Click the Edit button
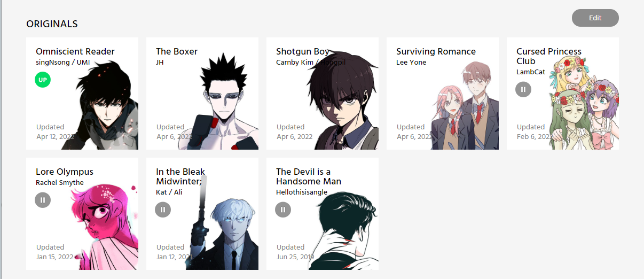 click(x=595, y=18)
